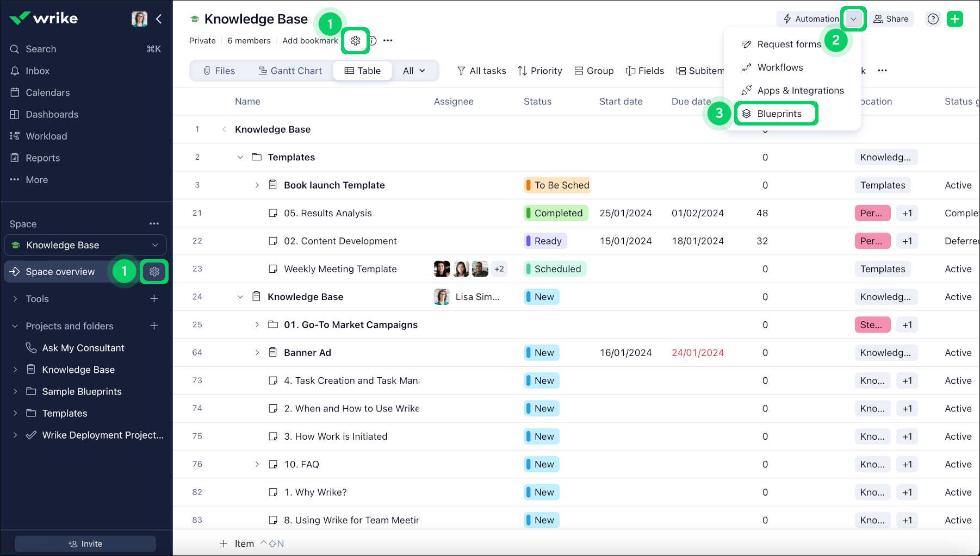Toggle checkbox for 05. Results Analysis task
The image size is (980, 556).
(x=273, y=213)
